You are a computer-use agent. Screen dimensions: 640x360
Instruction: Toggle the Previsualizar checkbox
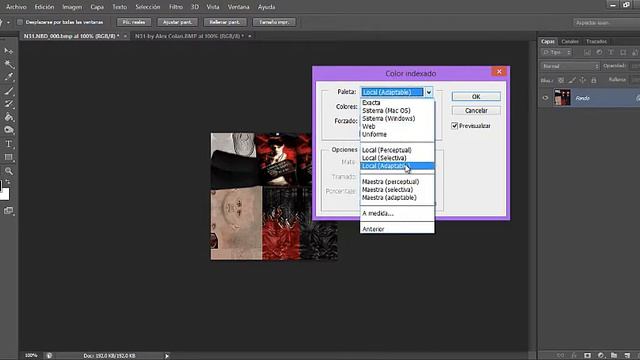454,126
